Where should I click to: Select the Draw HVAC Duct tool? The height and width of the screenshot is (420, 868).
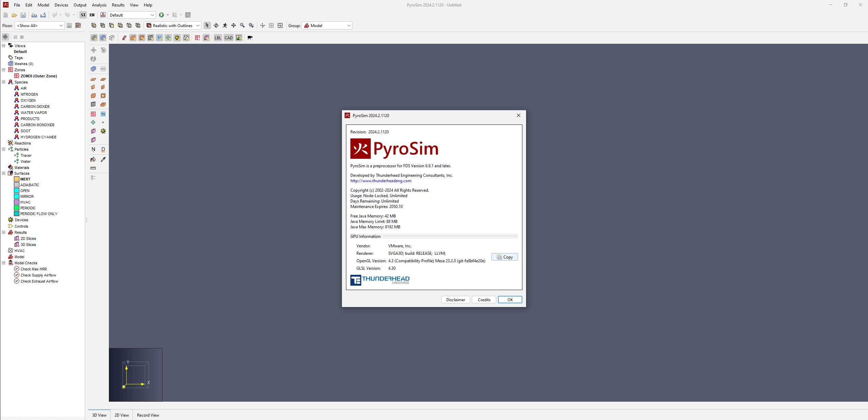[x=103, y=149]
